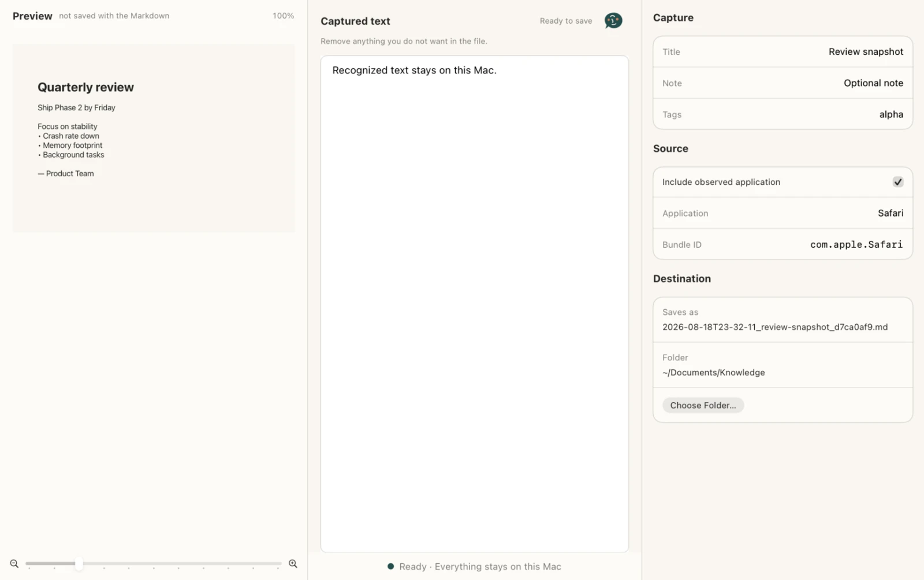Click the Destination section heading
This screenshot has height=580, width=924.
pyautogui.click(x=682, y=278)
